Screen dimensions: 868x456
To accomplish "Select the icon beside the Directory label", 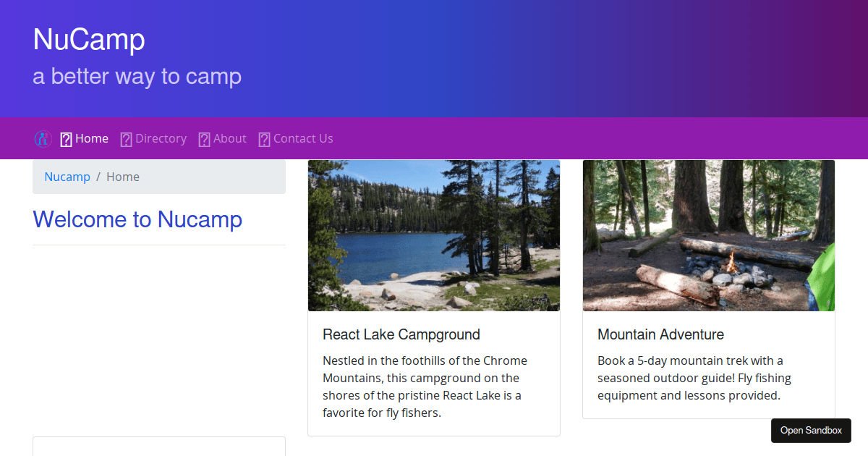I will click(x=127, y=138).
